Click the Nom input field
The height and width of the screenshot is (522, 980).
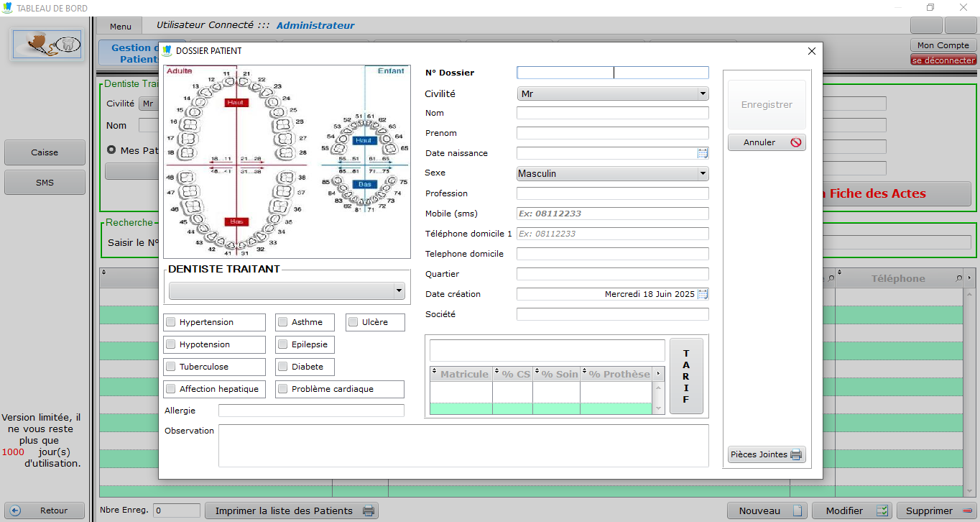(612, 113)
